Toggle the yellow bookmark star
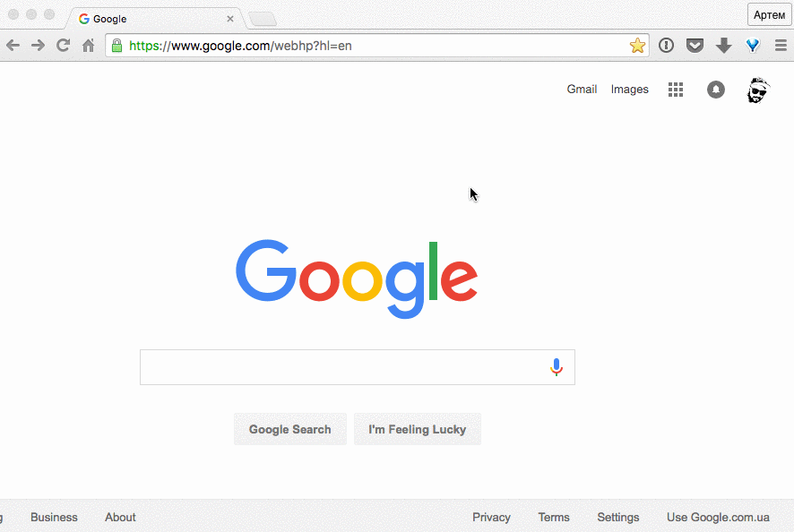Viewport: 794px width, 532px height. pos(637,46)
